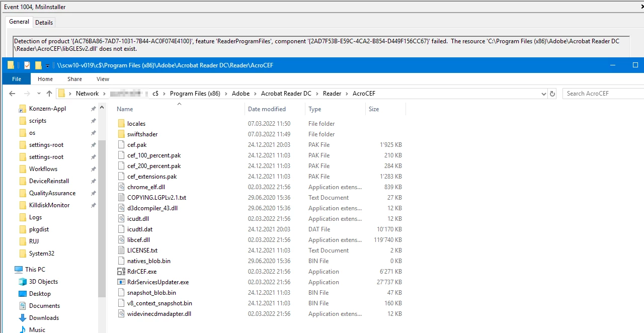This screenshot has width=644, height=333.
Task: Go up one folder level arrow
Action: [49, 94]
